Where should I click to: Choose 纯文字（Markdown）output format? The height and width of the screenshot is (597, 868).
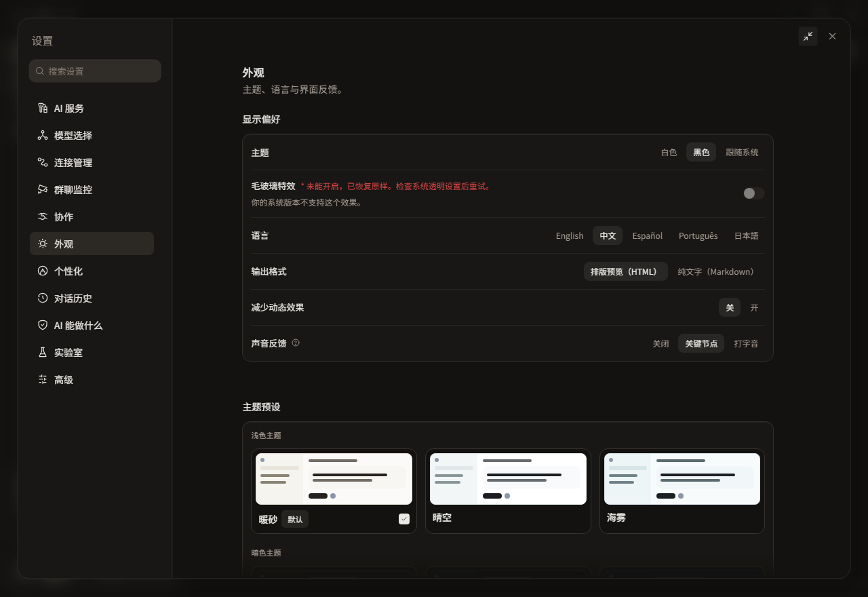[x=717, y=271]
